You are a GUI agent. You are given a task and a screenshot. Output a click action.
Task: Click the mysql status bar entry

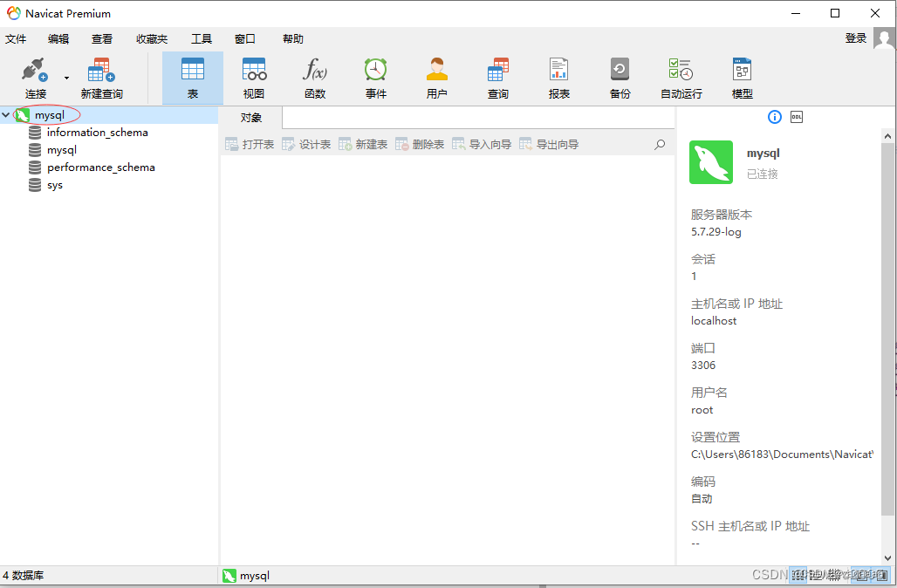(x=246, y=576)
